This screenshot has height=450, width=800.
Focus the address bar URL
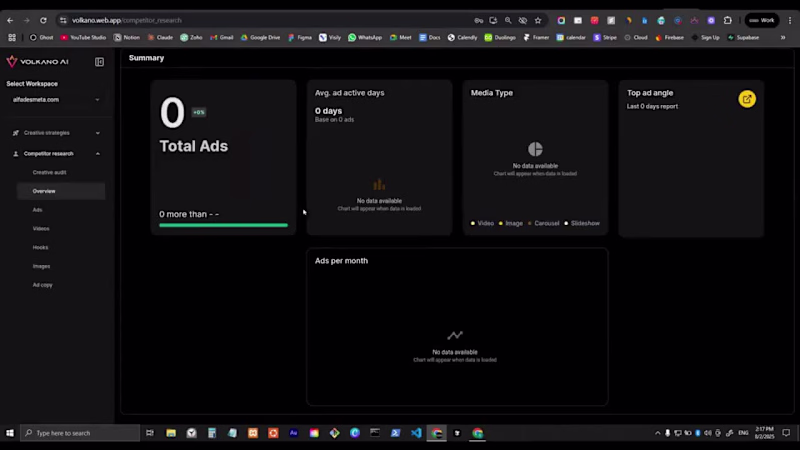click(x=127, y=20)
